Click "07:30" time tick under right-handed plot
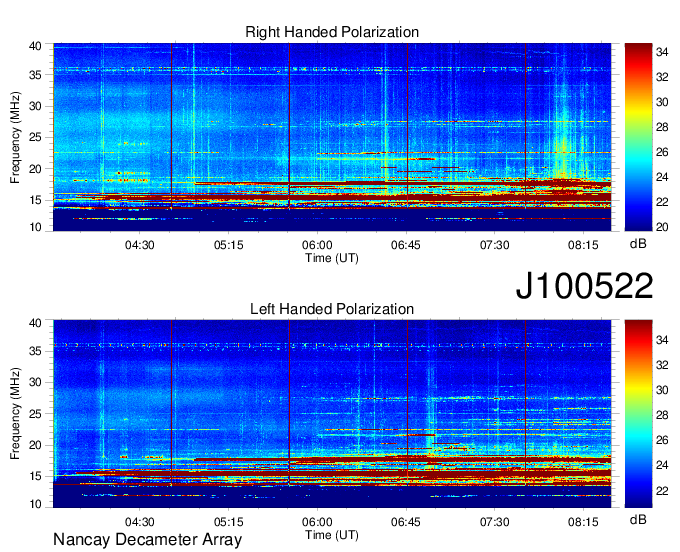The height and width of the screenshot is (552, 680). point(494,245)
